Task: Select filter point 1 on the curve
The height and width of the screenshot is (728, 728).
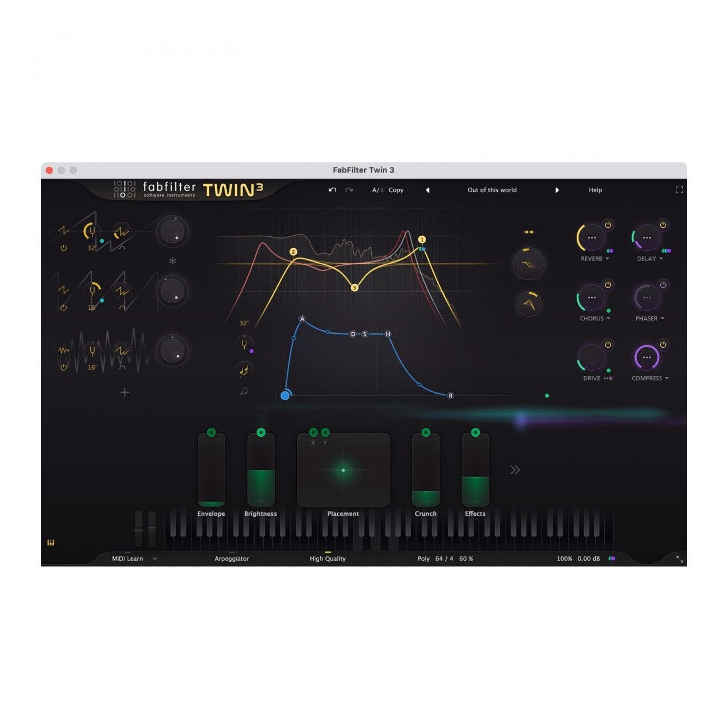Action: 422,240
